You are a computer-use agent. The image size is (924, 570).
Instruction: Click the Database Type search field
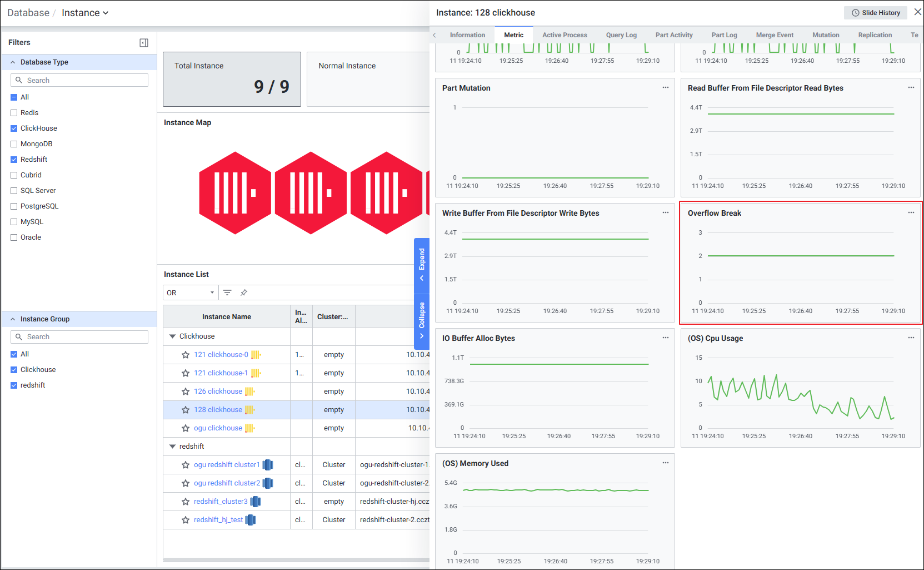coord(79,81)
